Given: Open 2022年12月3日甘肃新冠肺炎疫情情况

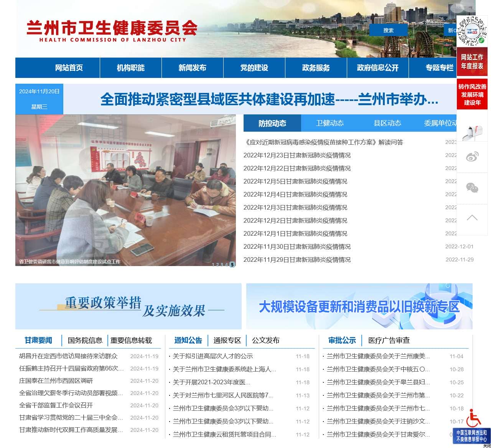Looking at the screenshot, I should pyautogui.click(x=295, y=207).
